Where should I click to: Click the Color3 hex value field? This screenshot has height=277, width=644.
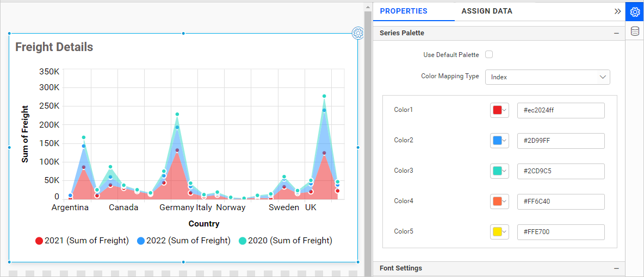coord(560,171)
